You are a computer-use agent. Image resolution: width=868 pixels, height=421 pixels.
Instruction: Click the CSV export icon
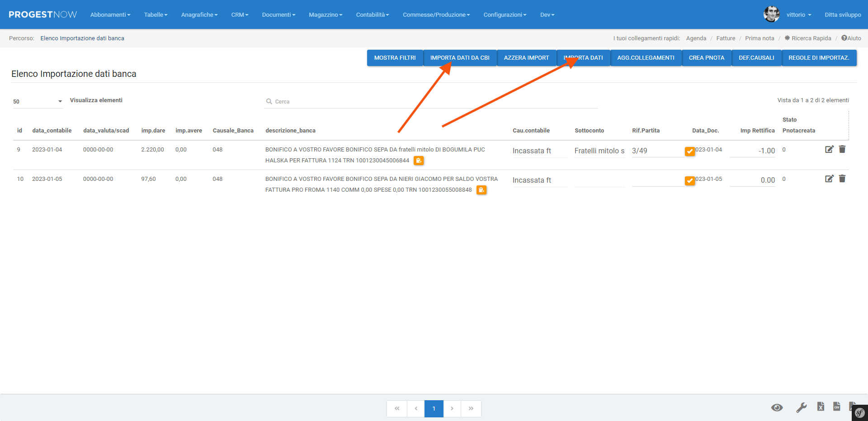point(837,407)
